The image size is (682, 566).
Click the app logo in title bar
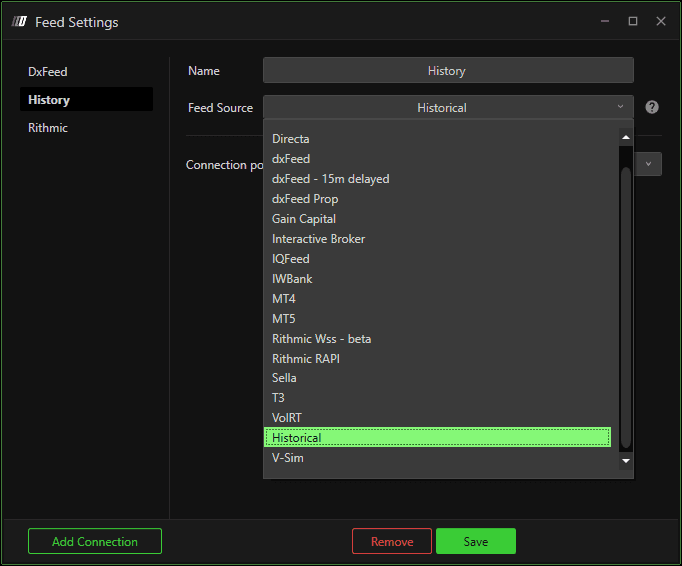click(19, 21)
